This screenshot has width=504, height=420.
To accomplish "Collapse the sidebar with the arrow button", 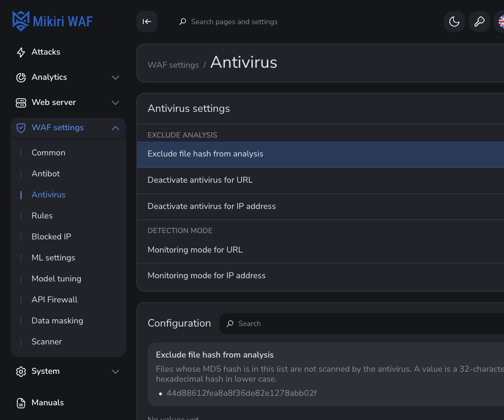I will pos(147,22).
